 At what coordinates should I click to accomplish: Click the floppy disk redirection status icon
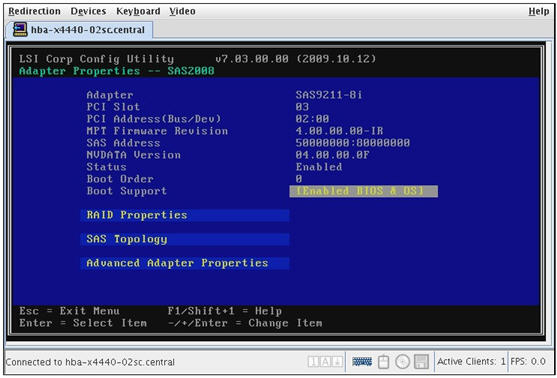421,362
